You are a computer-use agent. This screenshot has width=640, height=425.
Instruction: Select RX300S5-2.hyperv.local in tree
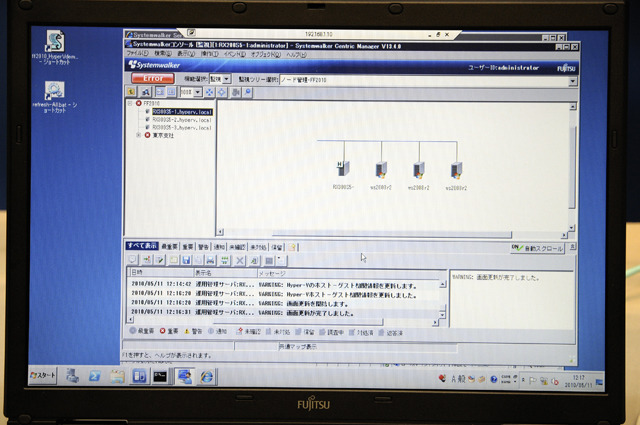coord(182,120)
